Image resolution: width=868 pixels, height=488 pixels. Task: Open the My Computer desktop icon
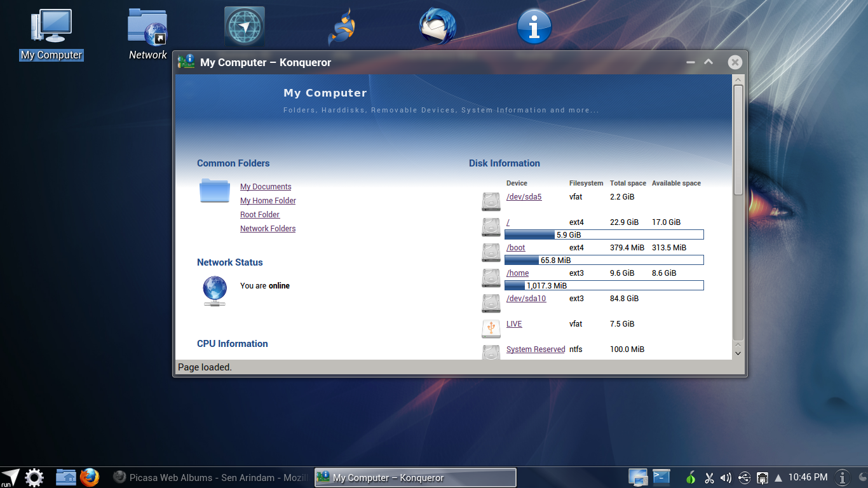[x=51, y=25]
